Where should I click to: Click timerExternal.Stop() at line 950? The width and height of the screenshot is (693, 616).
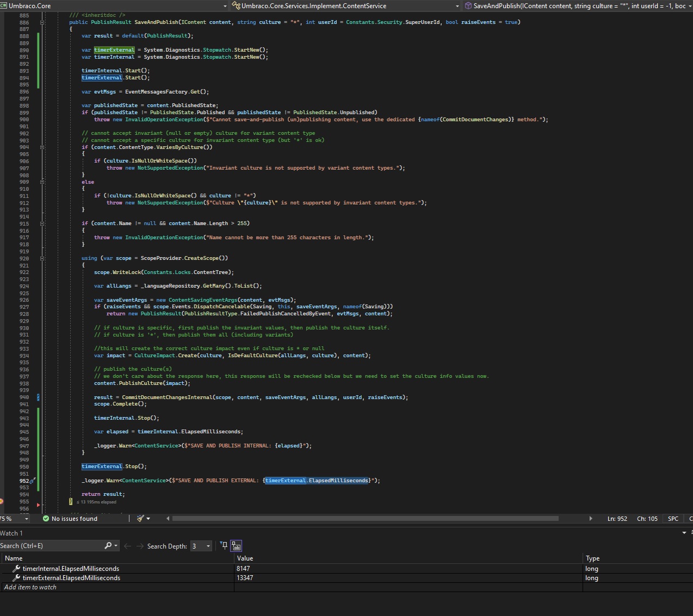pyautogui.click(x=114, y=466)
